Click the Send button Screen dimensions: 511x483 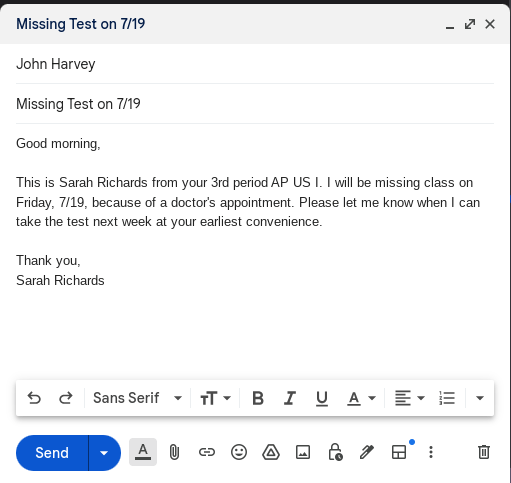(52, 453)
